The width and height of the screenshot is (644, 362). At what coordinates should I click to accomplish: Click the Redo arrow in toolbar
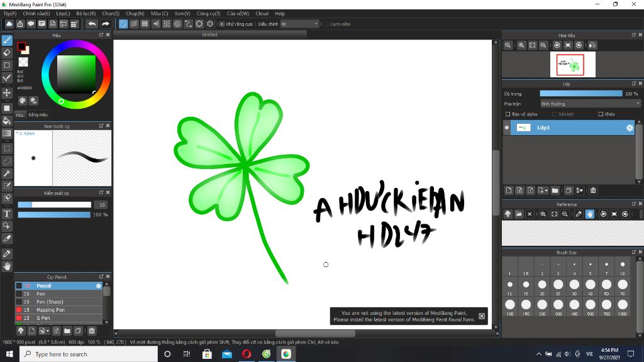click(x=105, y=24)
